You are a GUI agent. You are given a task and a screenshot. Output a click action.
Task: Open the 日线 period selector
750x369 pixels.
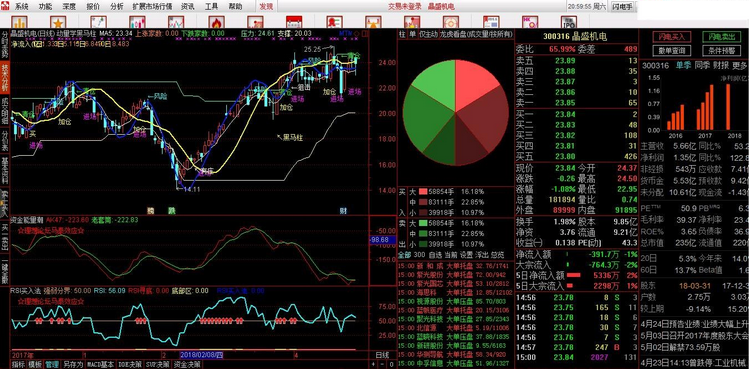(382, 355)
